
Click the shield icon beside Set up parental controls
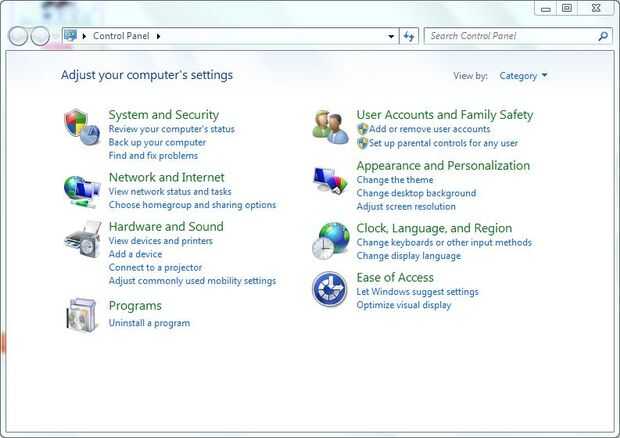pyautogui.click(x=362, y=143)
